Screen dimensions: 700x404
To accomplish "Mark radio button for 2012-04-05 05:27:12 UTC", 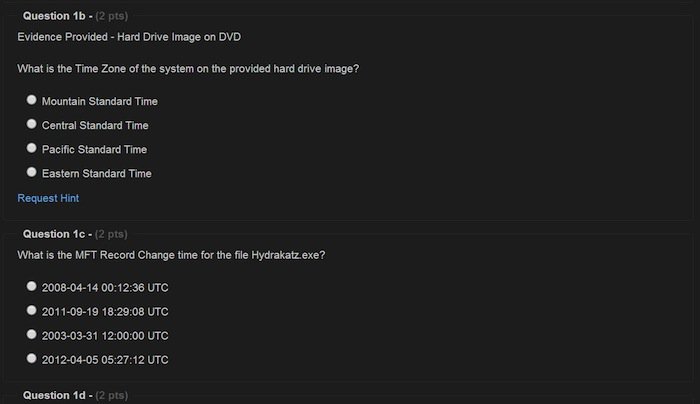I will [32, 358].
